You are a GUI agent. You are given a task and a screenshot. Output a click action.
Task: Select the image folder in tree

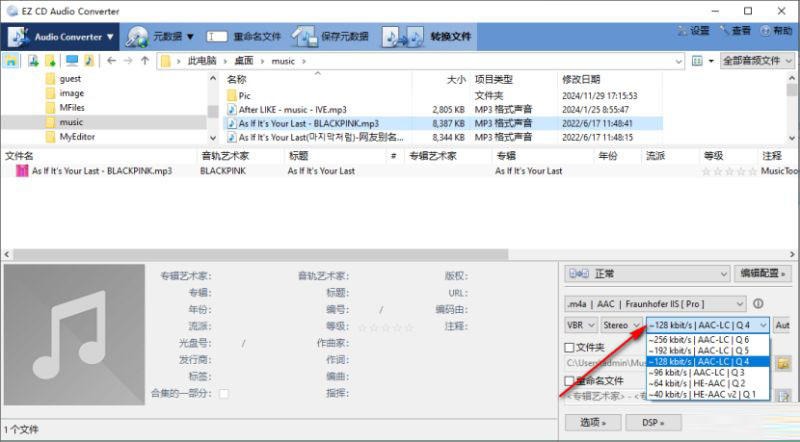tap(71, 93)
